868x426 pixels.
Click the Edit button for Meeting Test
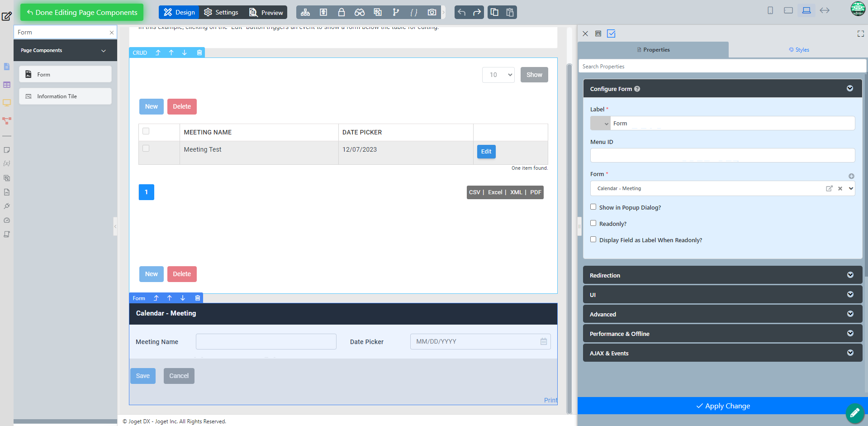(486, 152)
